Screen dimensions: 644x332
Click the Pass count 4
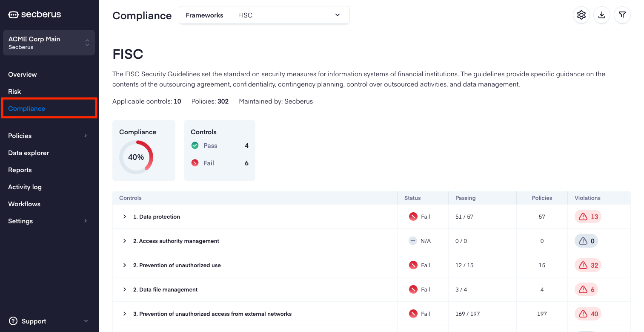point(246,146)
